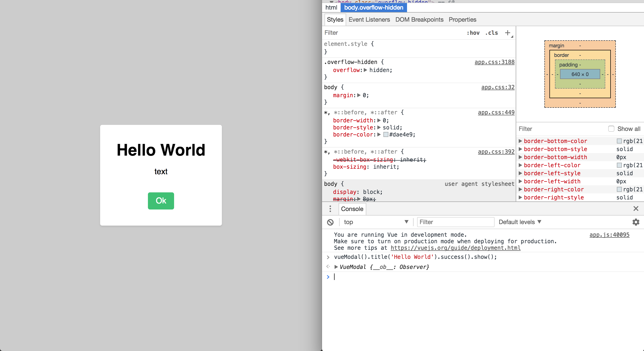Screen dimensions: 644x351
Task: Clear the console with the block icon
Action: point(330,222)
